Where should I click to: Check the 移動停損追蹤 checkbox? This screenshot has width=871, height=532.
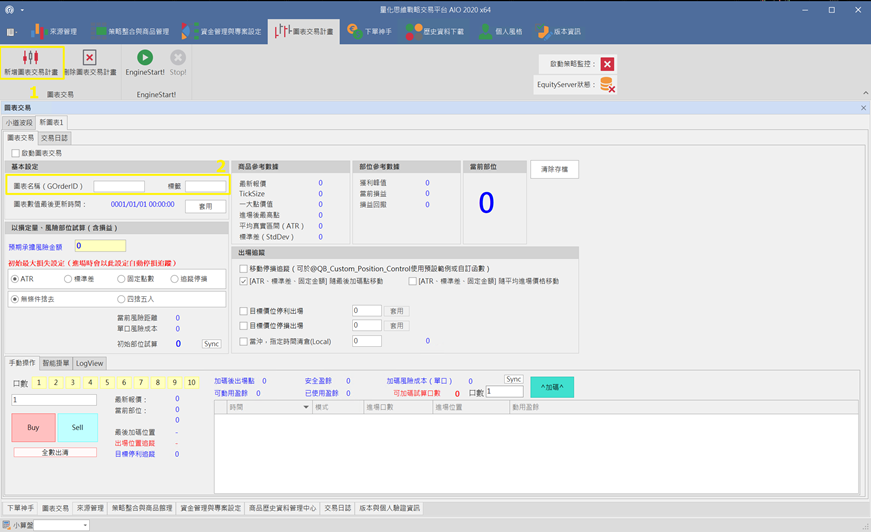(243, 269)
